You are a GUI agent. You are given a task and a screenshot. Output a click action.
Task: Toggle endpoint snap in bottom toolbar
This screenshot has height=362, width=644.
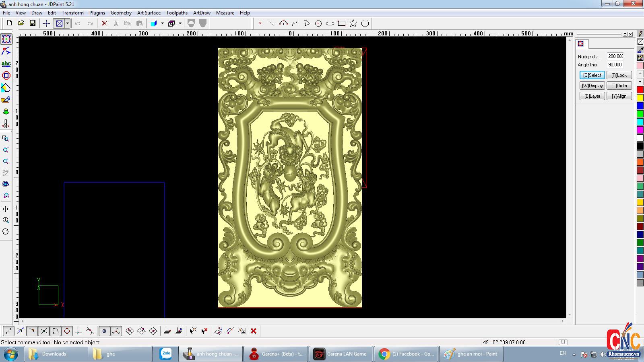pyautogui.click(x=8, y=331)
